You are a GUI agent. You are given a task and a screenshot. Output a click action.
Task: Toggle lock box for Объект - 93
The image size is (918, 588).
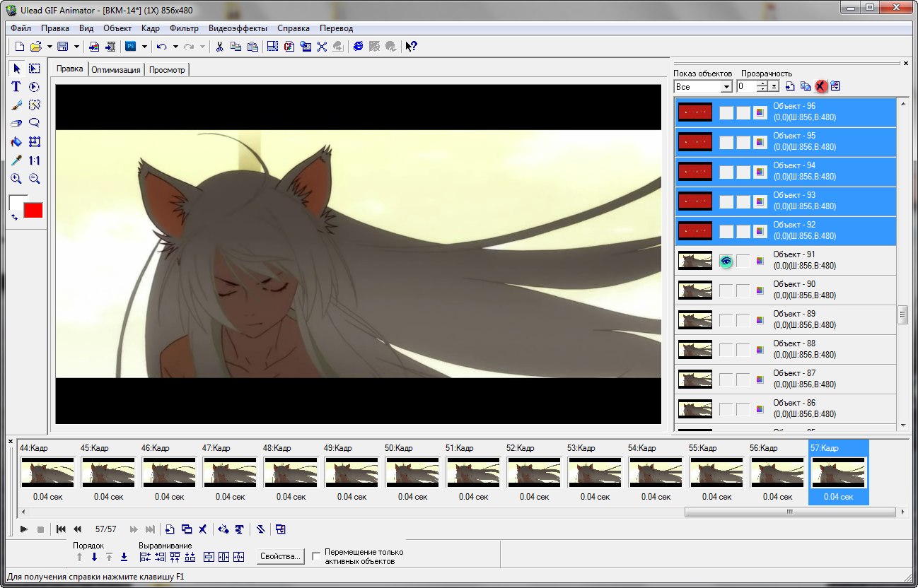pyautogui.click(x=743, y=201)
